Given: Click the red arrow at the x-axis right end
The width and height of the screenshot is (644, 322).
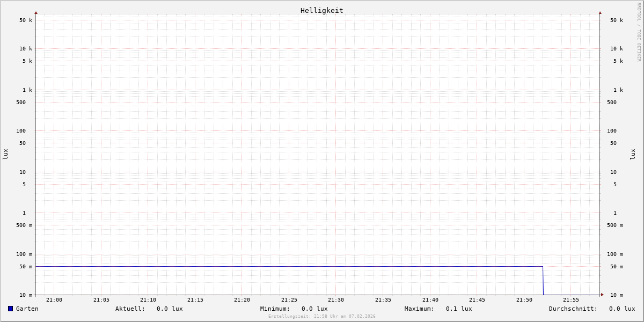Looking at the screenshot, I should coord(602,295).
